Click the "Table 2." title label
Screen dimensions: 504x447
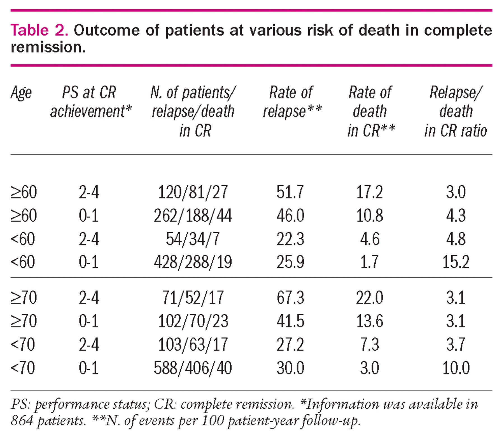pos(39,30)
